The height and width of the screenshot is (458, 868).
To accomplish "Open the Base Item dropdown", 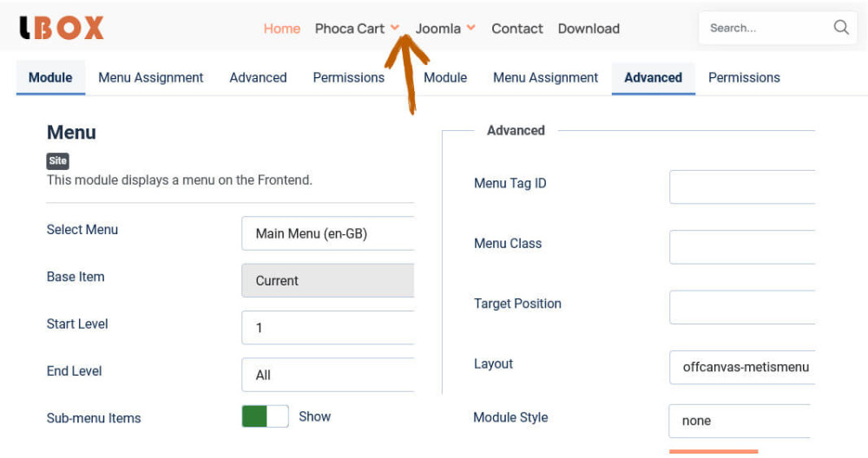I will click(x=327, y=280).
